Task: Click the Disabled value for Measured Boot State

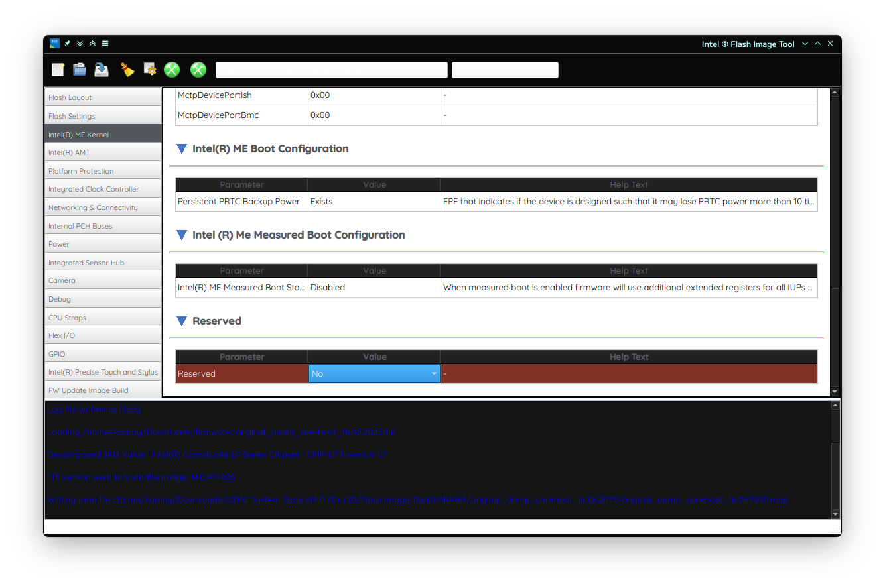Action: coord(374,288)
